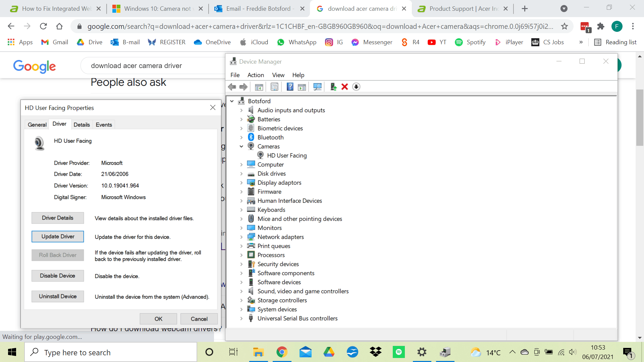
Task: Collapse the Cameras category
Action: click(241, 146)
